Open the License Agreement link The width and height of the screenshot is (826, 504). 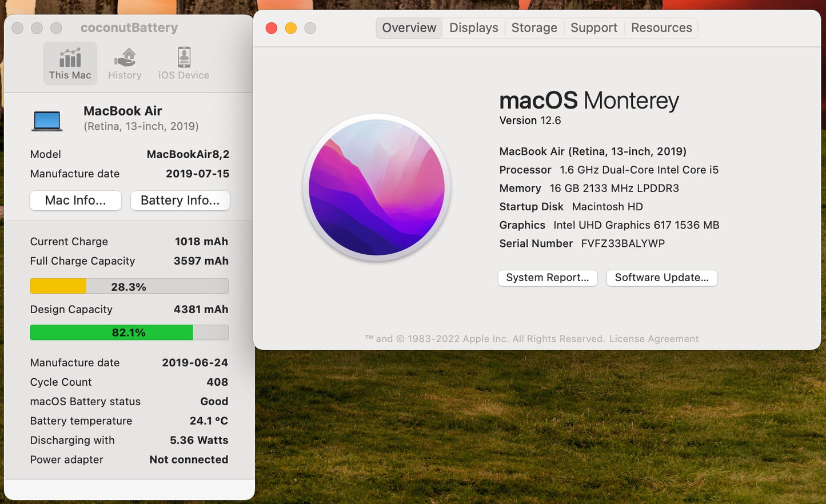pyautogui.click(x=654, y=339)
